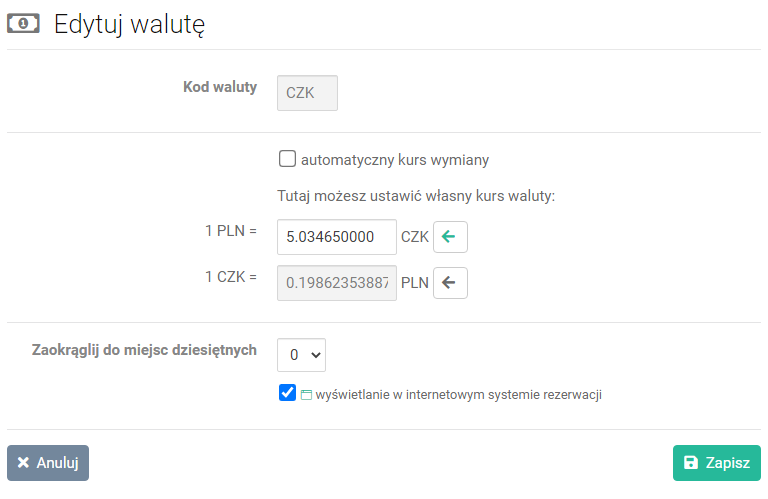Screen dimensions: 768x499
Task: Open the decimal places rounding dropdown
Action: pyautogui.click(x=301, y=355)
